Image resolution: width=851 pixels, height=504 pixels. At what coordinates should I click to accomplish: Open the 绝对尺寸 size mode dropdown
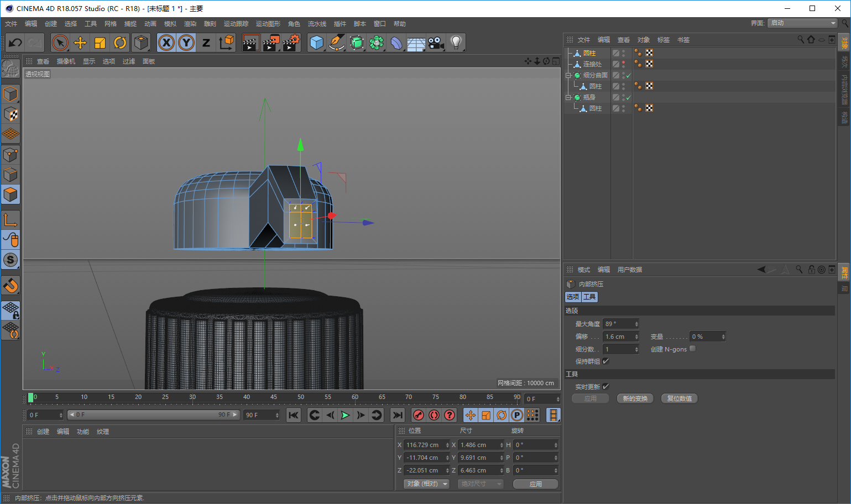click(x=481, y=484)
